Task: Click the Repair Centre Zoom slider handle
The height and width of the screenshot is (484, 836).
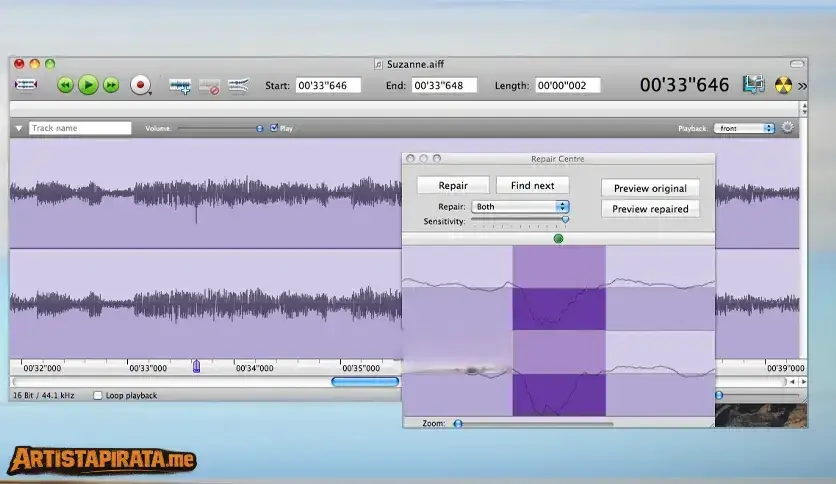Action: coord(457,424)
